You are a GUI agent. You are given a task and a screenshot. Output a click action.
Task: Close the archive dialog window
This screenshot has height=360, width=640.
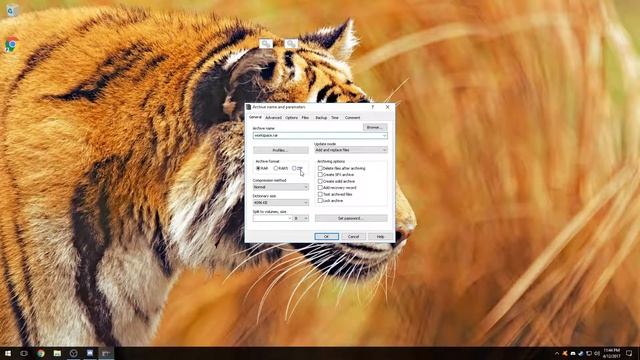[x=387, y=107]
